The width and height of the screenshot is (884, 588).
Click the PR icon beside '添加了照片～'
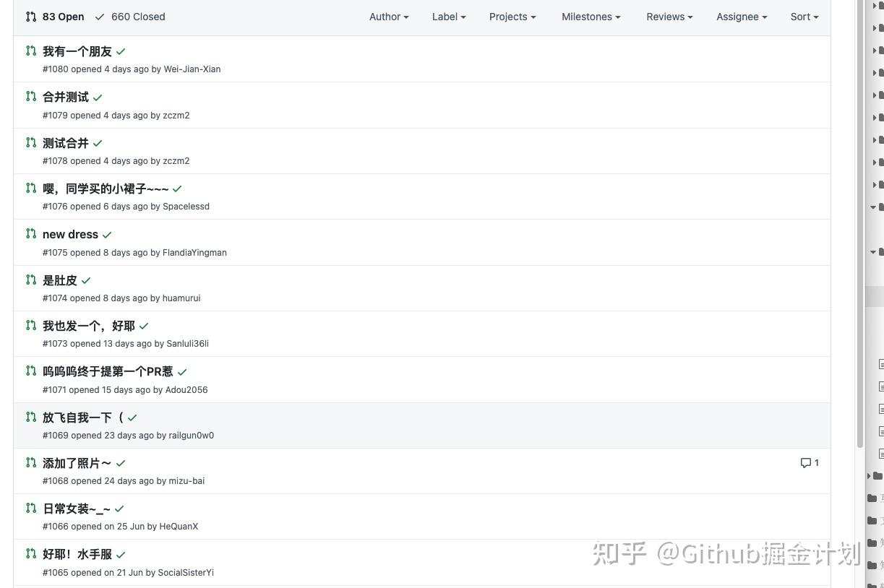pos(31,462)
